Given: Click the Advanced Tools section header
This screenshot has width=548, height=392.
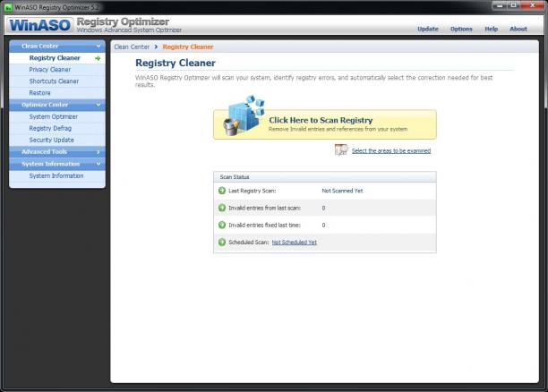Looking at the screenshot, I should pyautogui.click(x=57, y=152).
